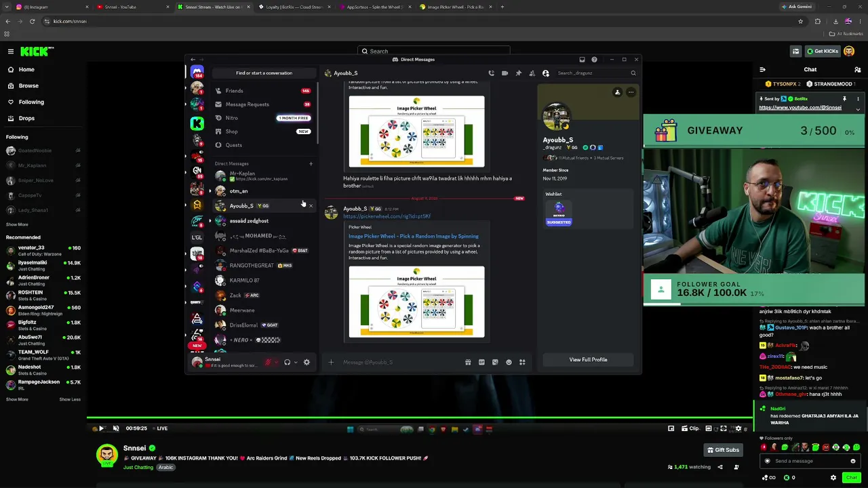868x488 pixels.
Task: Open the Nitro page in Discord
Action: pos(263,118)
